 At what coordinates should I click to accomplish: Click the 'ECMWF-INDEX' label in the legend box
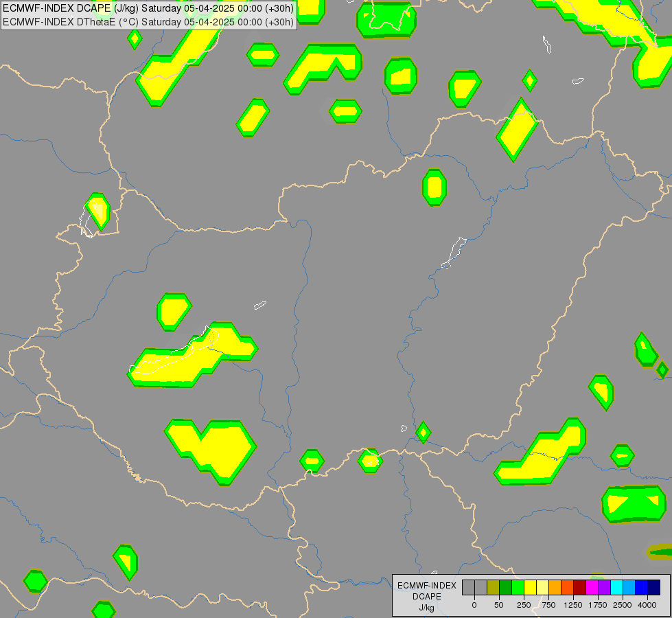[427, 586]
